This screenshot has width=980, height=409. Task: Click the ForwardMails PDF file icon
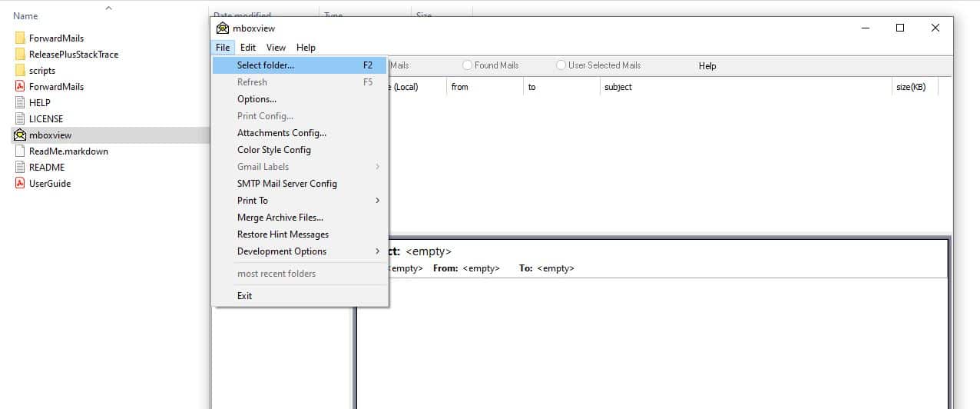click(x=20, y=87)
